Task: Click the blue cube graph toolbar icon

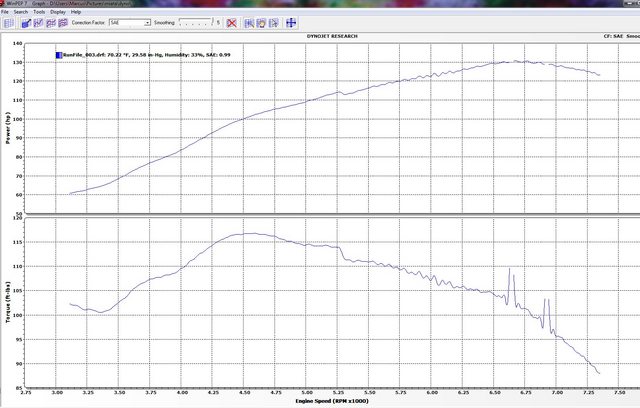Action: 26,23
